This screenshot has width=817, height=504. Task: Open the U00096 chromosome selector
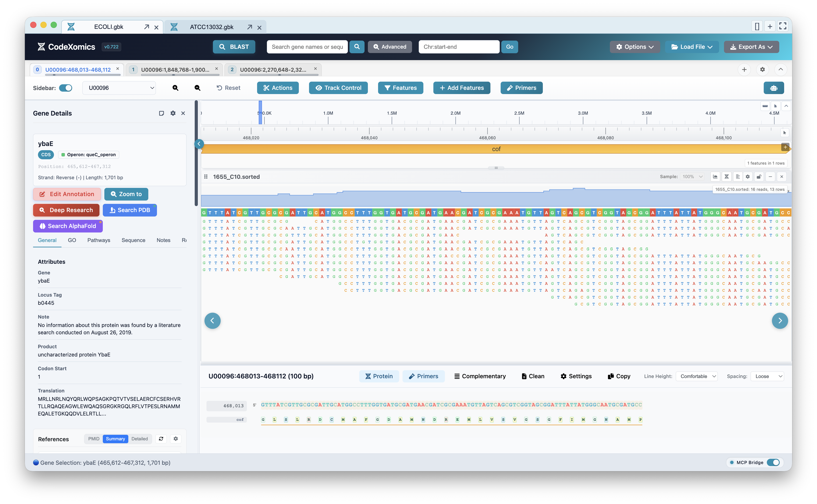click(x=119, y=88)
